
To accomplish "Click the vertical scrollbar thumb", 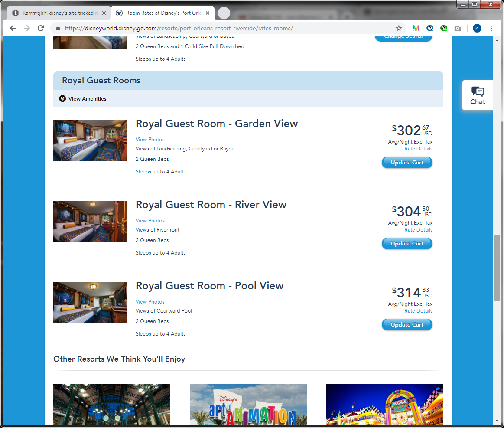I will [x=497, y=268].
